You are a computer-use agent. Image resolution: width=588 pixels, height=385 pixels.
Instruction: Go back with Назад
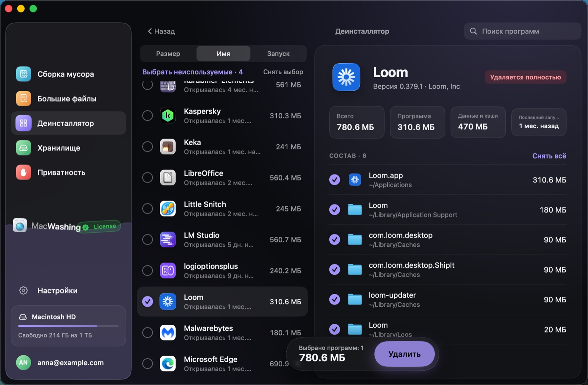click(161, 31)
